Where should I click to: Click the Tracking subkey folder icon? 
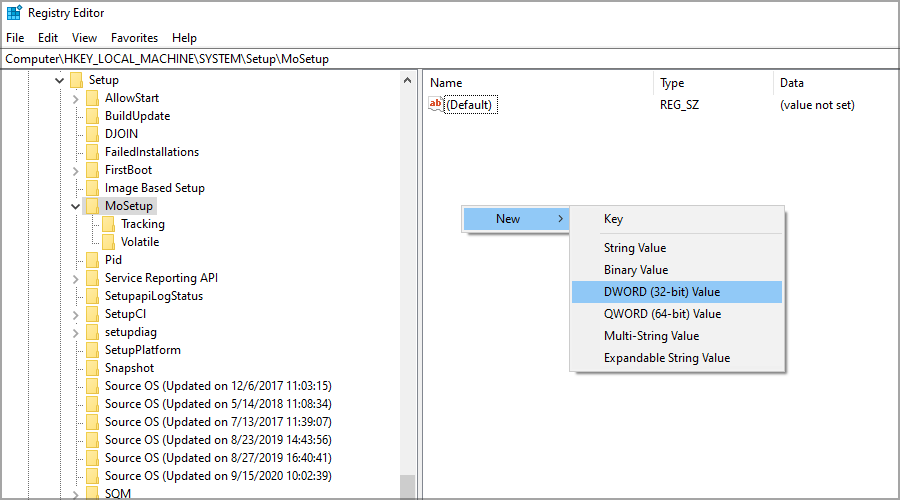coord(108,224)
